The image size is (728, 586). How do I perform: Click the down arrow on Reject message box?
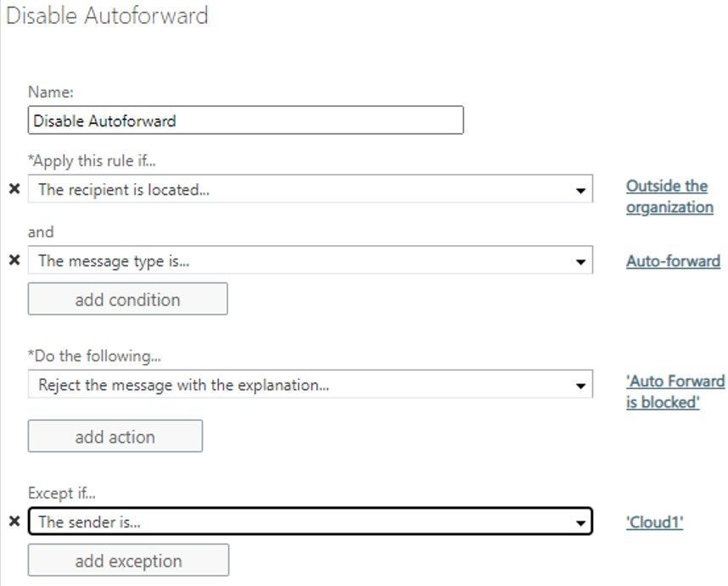point(580,386)
